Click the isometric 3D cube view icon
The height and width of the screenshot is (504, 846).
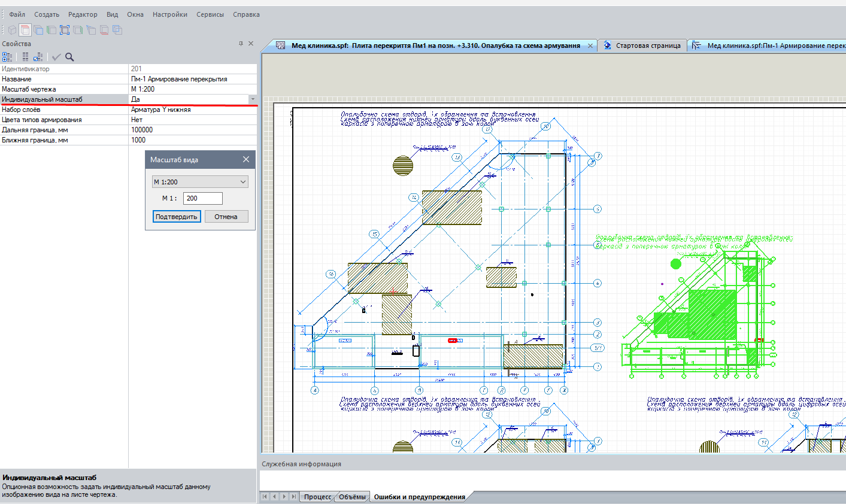(x=12, y=30)
